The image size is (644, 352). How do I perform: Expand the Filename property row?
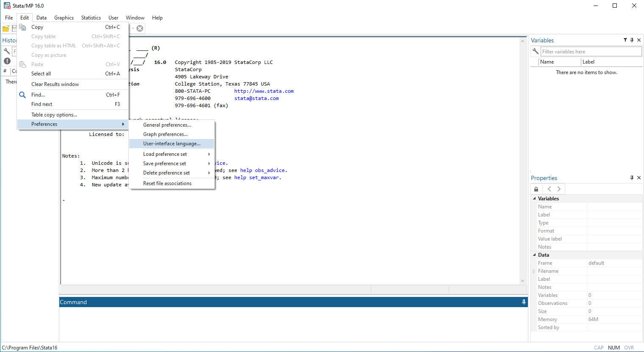534,271
